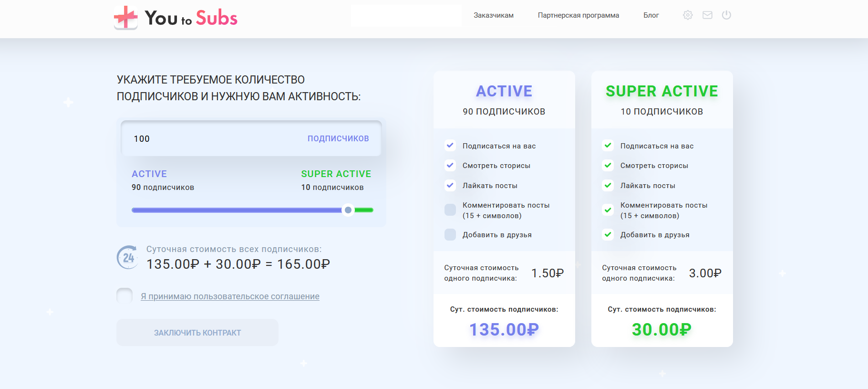Click the 24-hour clock icon
The width and height of the screenshot is (868, 389).
(128, 258)
